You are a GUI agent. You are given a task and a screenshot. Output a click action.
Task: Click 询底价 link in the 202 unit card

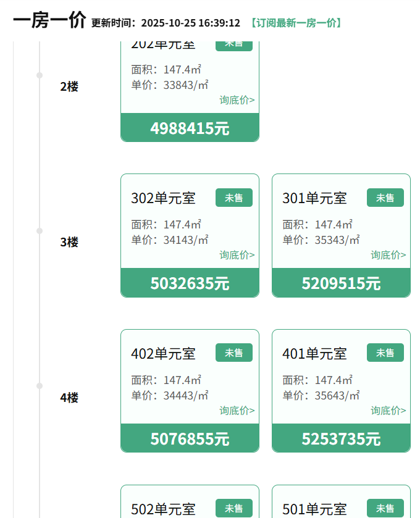click(237, 100)
